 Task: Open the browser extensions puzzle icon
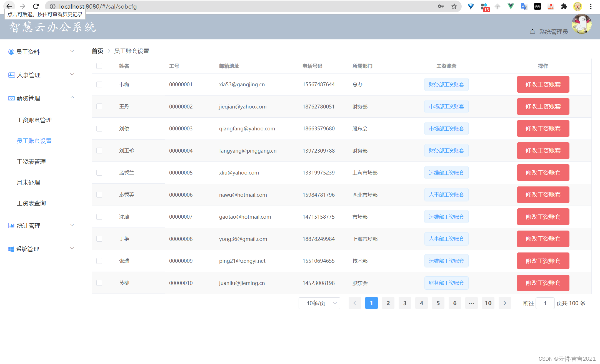point(564,6)
